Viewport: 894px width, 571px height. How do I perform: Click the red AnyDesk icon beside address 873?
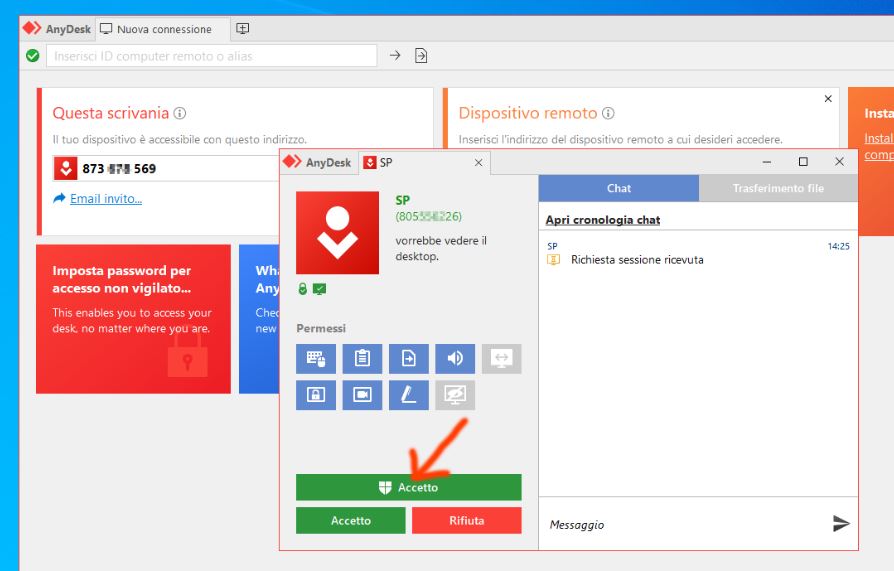tap(66, 168)
